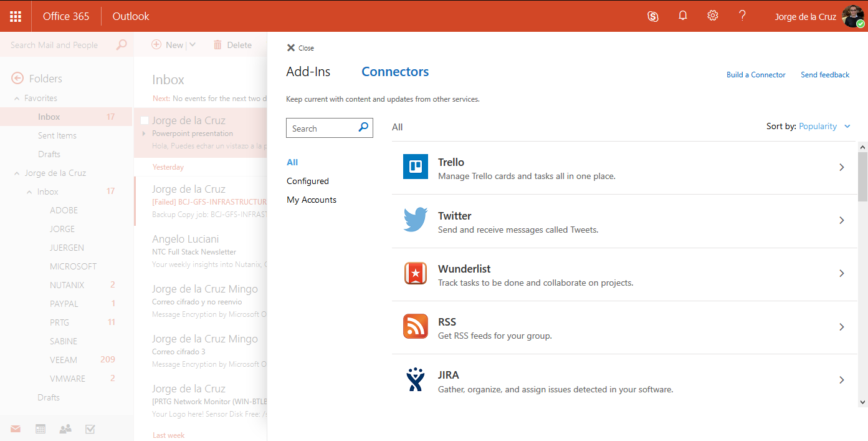Image resolution: width=868 pixels, height=441 pixels.
Task: Click the Twitter bird icon
Action: pos(416,220)
